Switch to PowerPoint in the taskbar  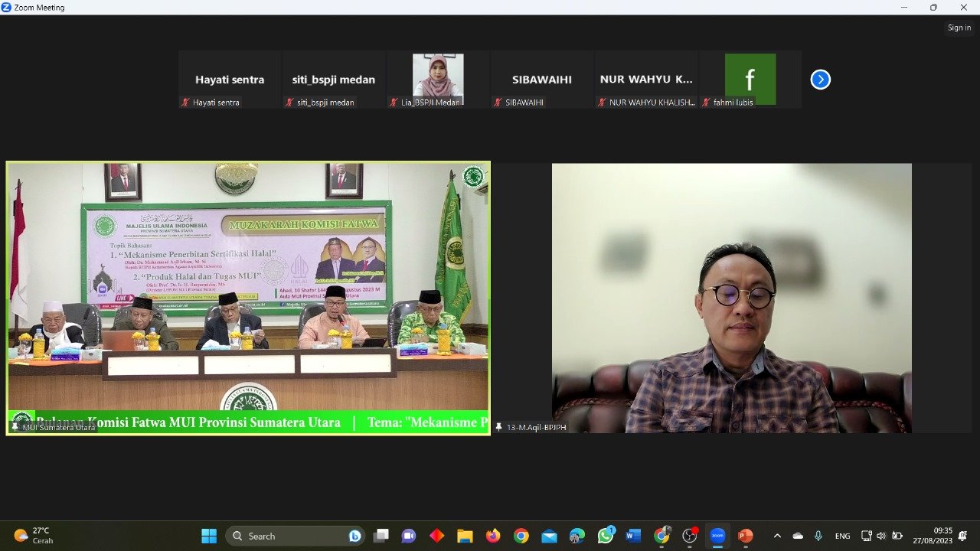pyautogui.click(x=745, y=536)
